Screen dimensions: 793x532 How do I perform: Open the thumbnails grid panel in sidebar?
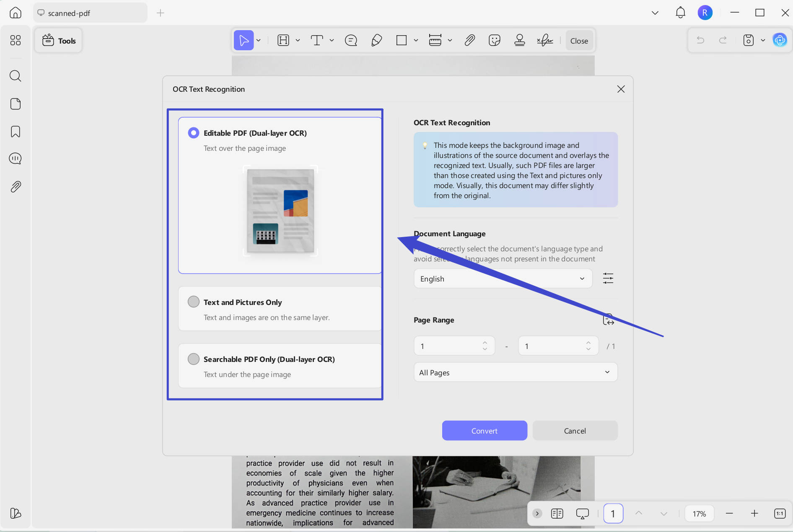click(16, 40)
